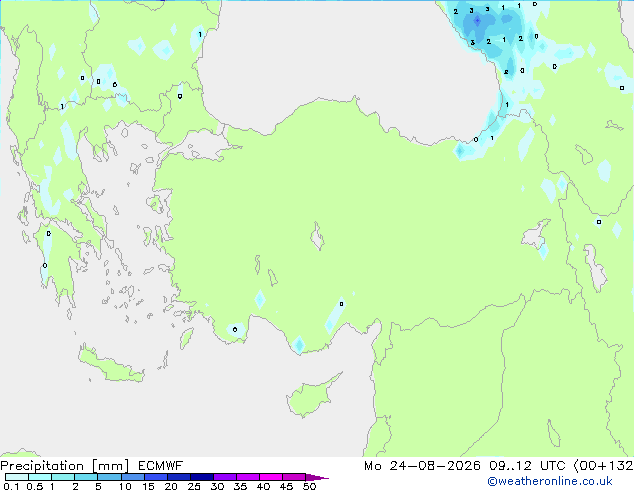Select the 30–35 mm purple legend swatch
The width and height of the screenshot is (634, 490).
click(224, 477)
